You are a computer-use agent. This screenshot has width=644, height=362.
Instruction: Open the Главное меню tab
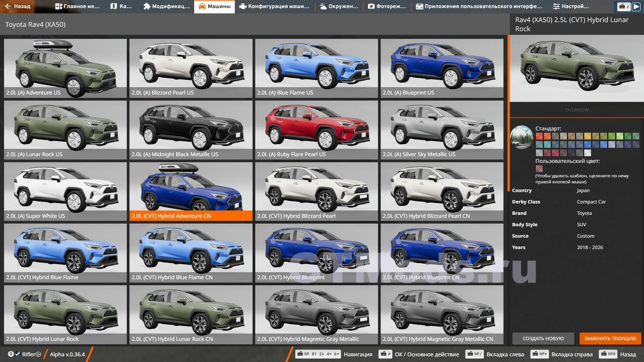click(x=77, y=7)
